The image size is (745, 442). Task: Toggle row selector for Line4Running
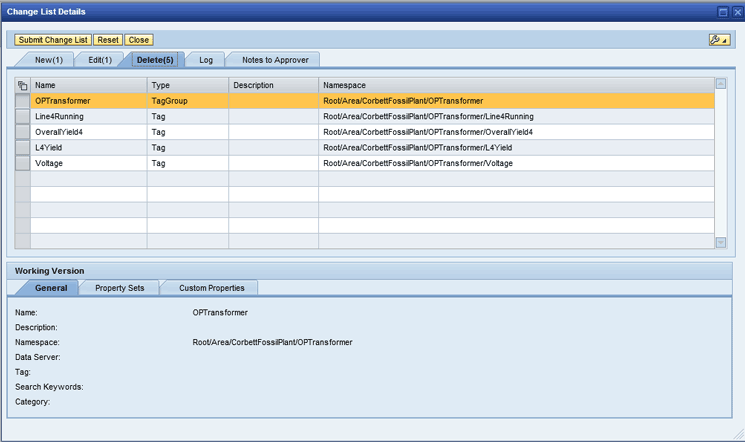pyautogui.click(x=23, y=117)
